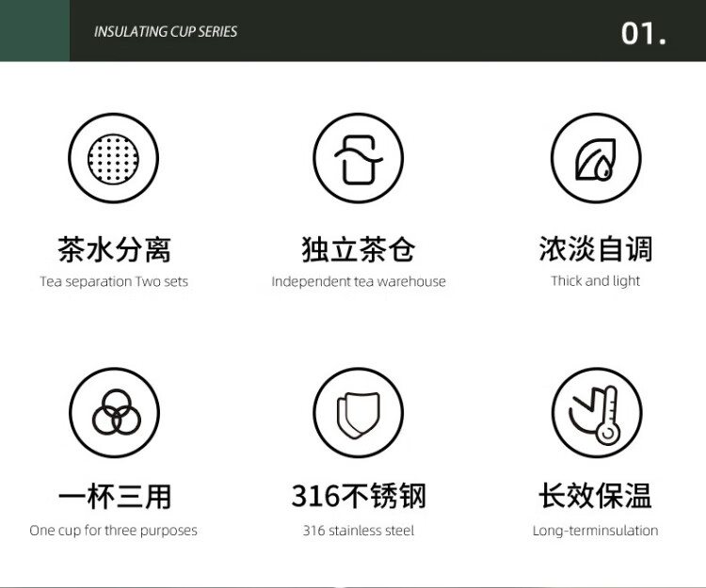The width and height of the screenshot is (706, 588).
Task: Select the thermometer and clock icon
Action: 596,412
